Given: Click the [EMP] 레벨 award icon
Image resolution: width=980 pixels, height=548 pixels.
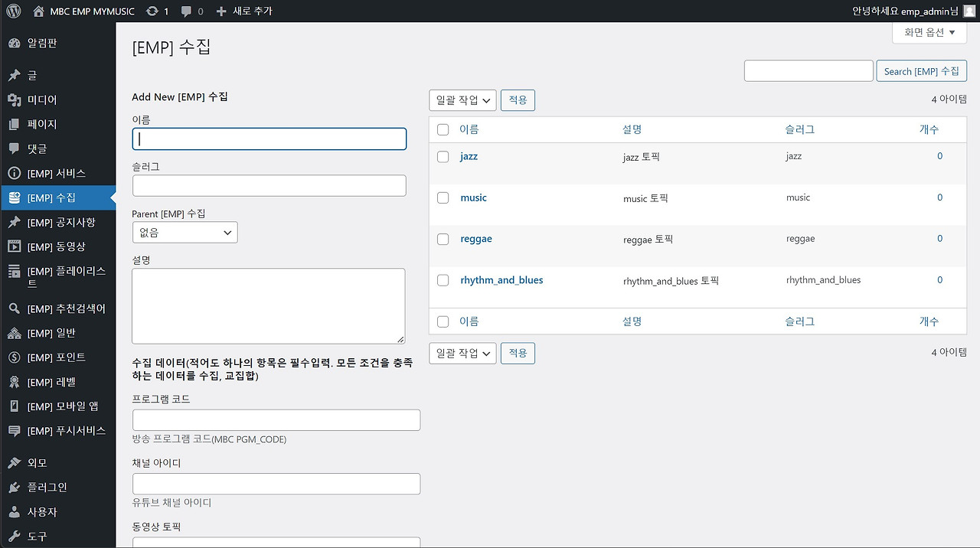Looking at the screenshot, I should pyautogui.click(x=14, y=382).
